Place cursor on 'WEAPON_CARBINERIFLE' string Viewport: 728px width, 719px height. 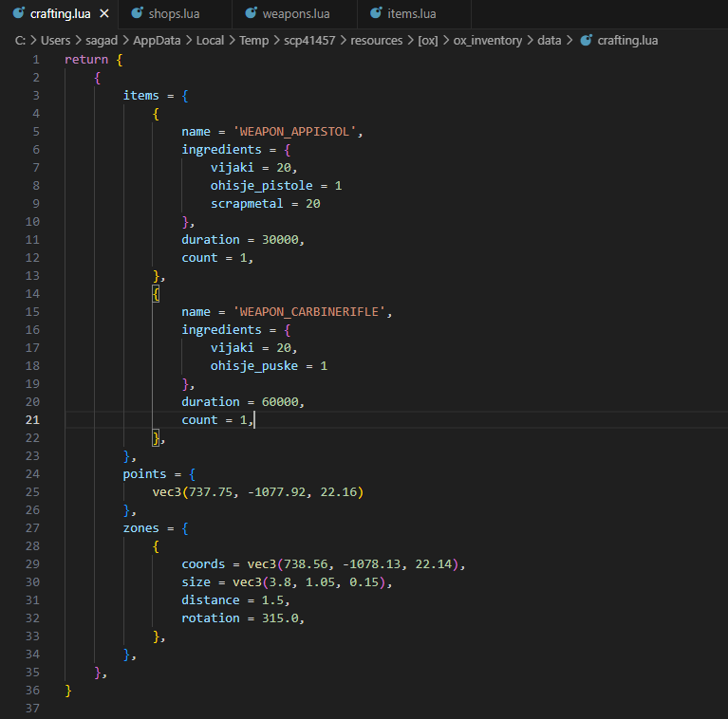coord(311,311)
